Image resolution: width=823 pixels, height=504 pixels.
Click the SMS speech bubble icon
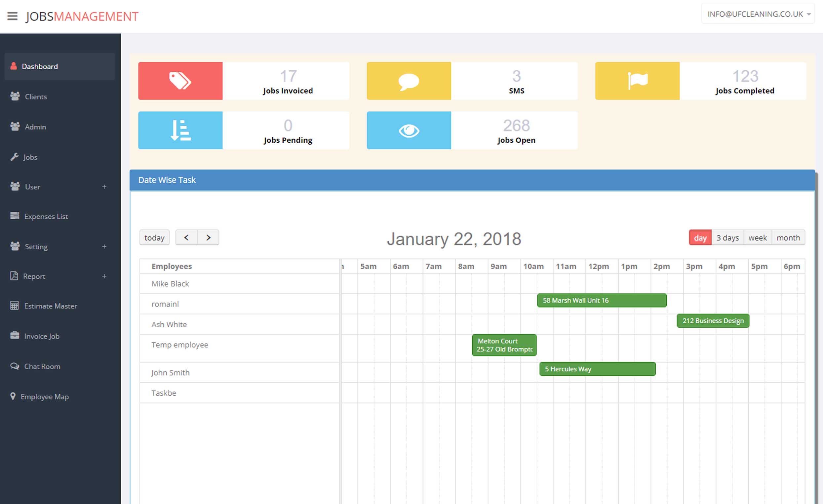point(409,81)
